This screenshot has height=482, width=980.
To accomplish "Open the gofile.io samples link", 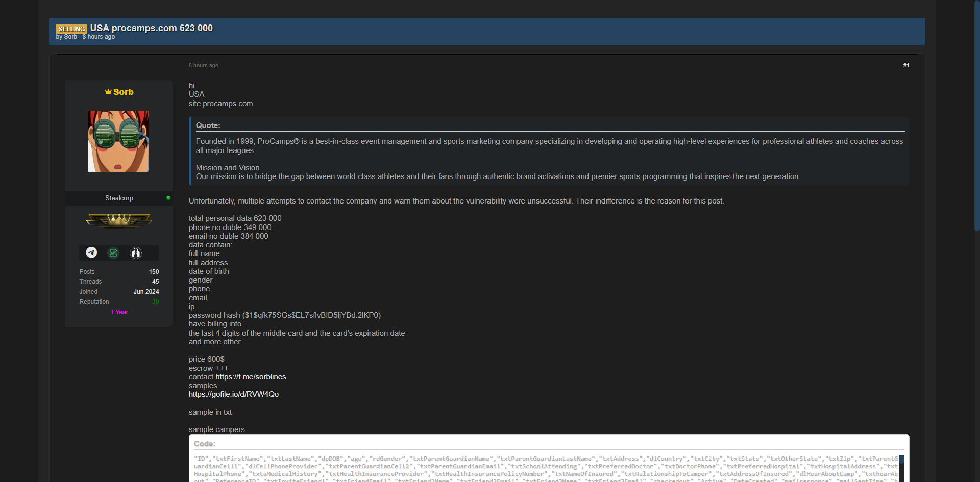I will [x=234, y=394].
